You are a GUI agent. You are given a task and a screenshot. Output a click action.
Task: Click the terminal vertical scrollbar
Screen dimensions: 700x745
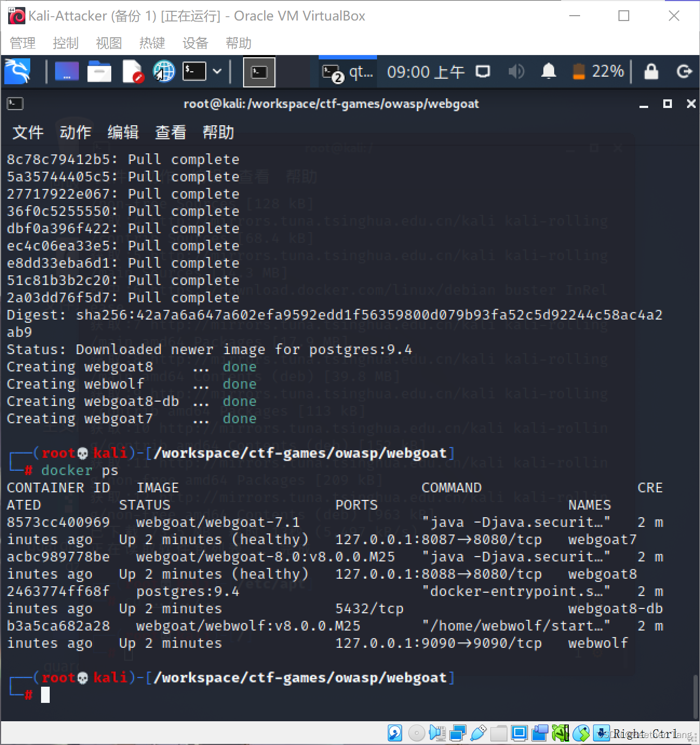point(696,696)
